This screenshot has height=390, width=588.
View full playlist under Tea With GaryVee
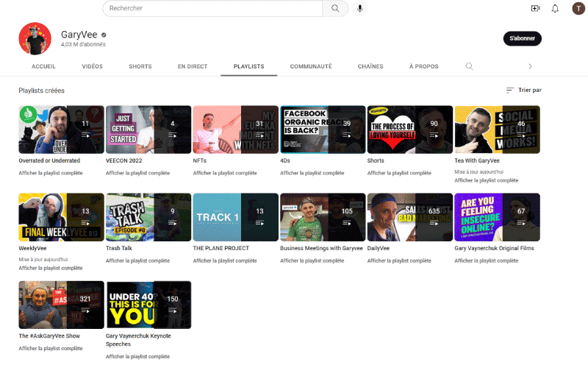pos(487,180)
